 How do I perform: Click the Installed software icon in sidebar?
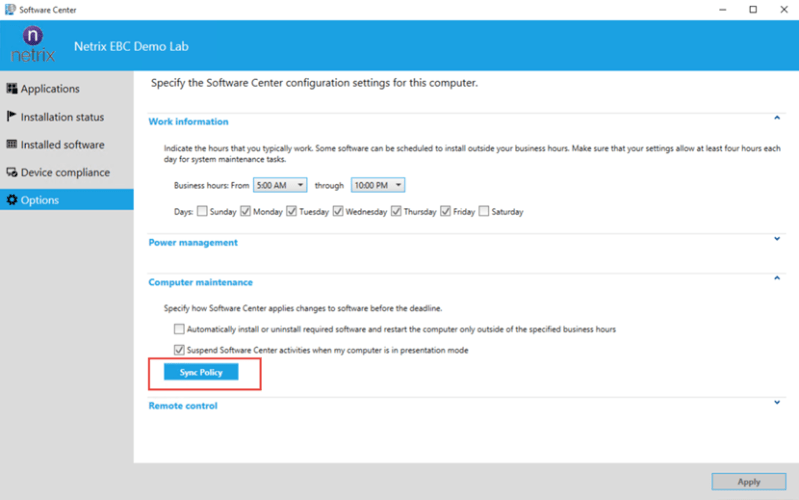[x=12, y=145]
